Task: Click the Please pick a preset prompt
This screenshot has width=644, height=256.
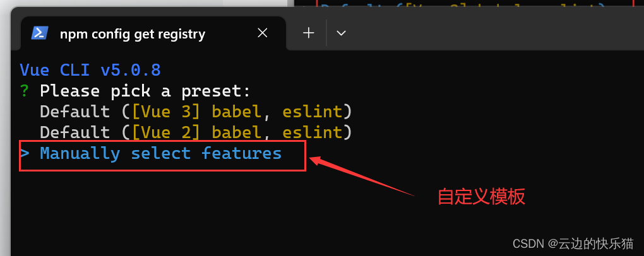Action: click(x=145, y=91)
